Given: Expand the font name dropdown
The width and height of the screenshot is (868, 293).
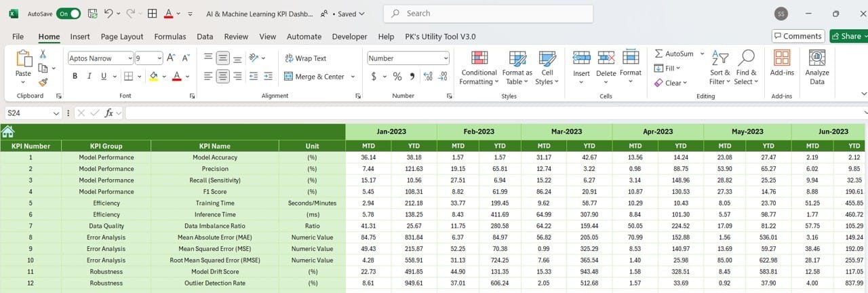Looking at the screenshot, I should (130, 58).
